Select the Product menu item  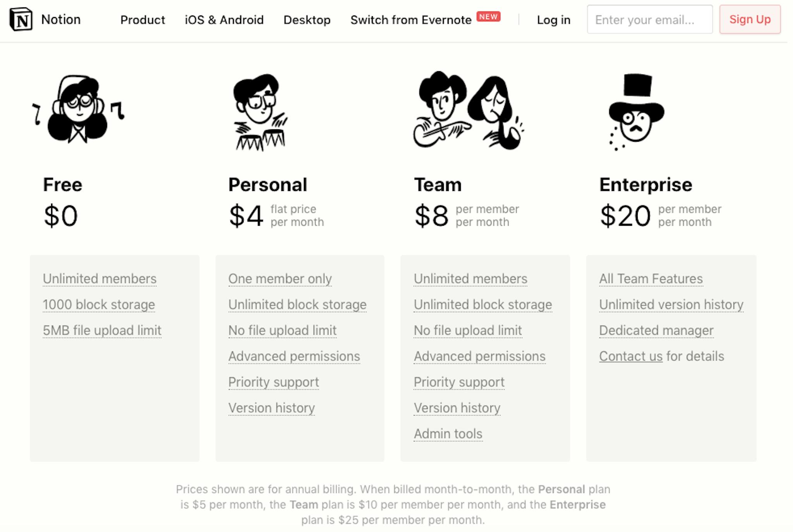point(142,20)
